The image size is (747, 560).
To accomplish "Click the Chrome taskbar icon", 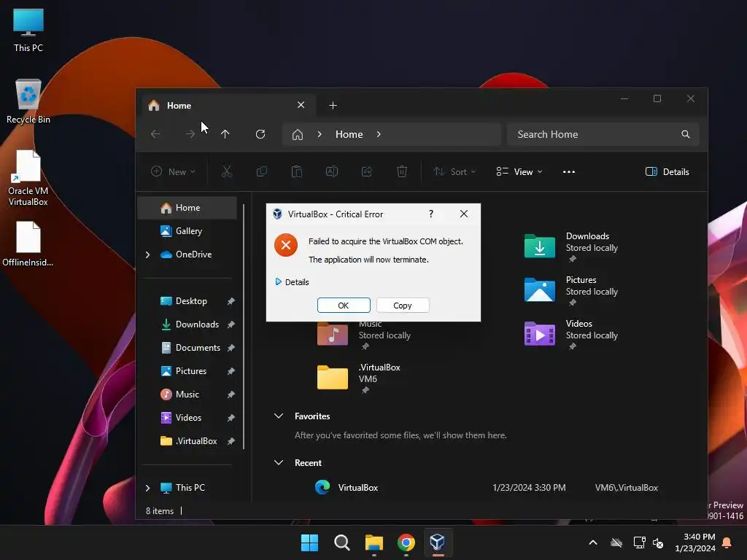I will 406,542.
